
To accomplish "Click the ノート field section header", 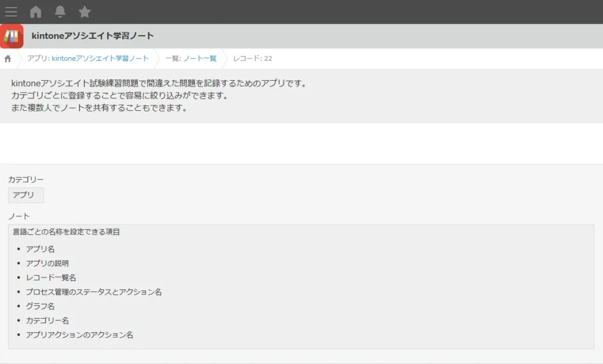I will coord(15,216).
